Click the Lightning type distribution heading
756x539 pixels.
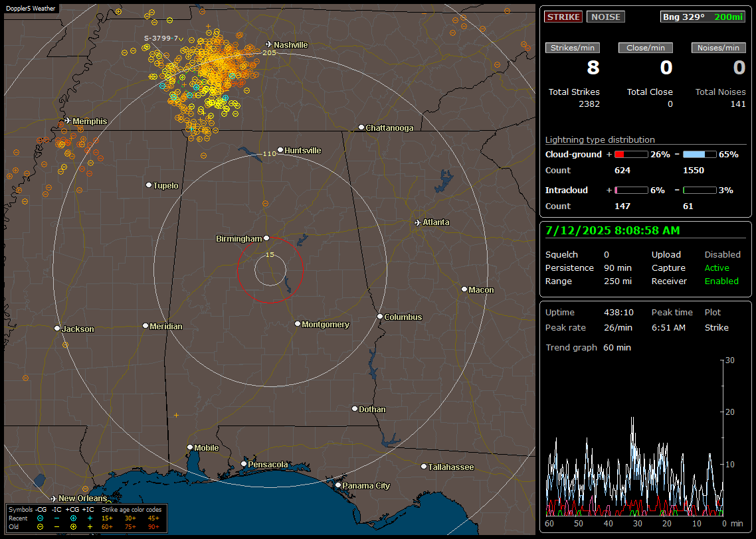(x=600, y=139)
